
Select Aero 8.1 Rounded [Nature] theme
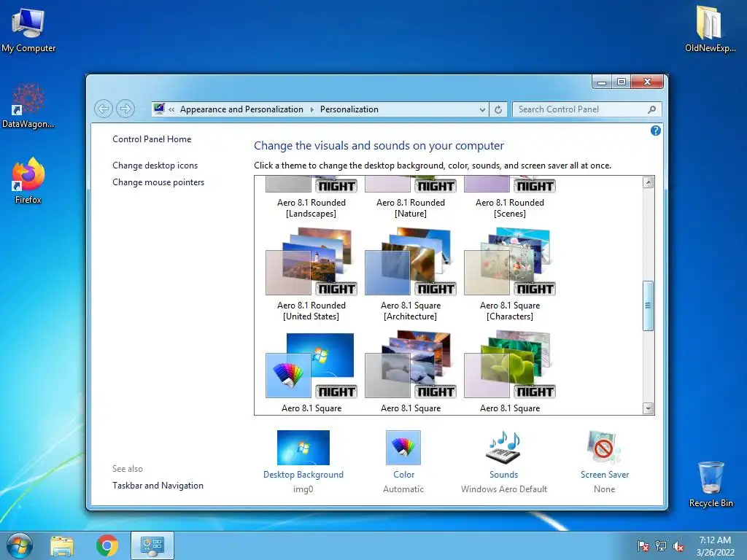pyautogui.click(x=411, y=197)
